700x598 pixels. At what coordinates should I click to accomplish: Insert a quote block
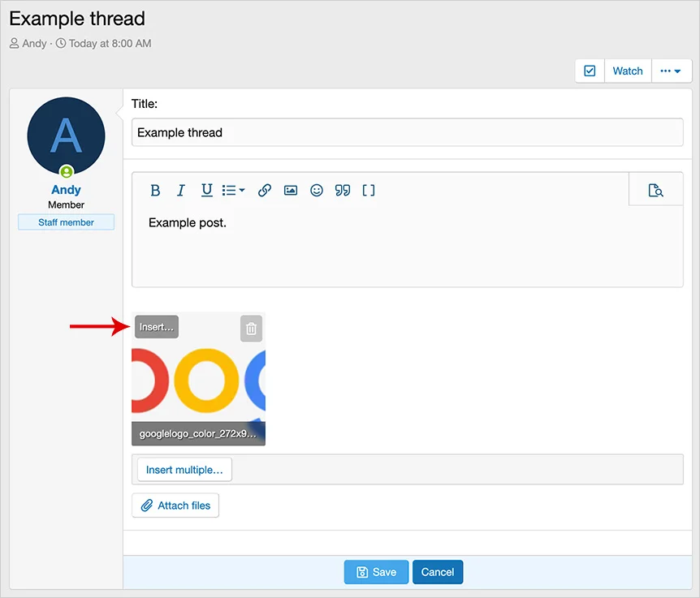pyautogui.click(x=343, y=191)
